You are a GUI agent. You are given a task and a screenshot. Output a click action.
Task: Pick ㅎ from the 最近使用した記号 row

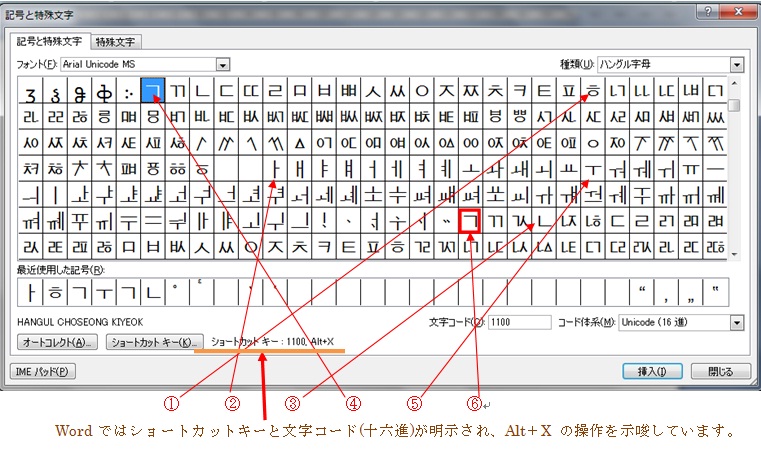55,292
